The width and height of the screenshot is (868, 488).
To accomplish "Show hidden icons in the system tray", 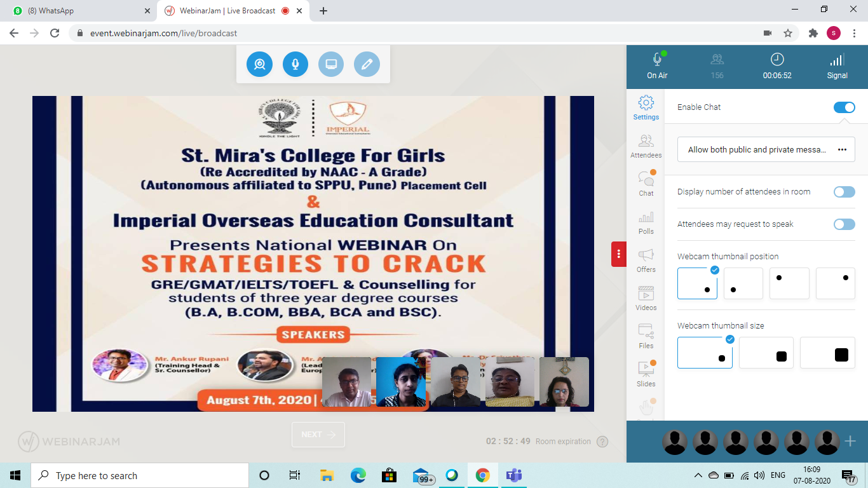I will [x=697, y=475].
